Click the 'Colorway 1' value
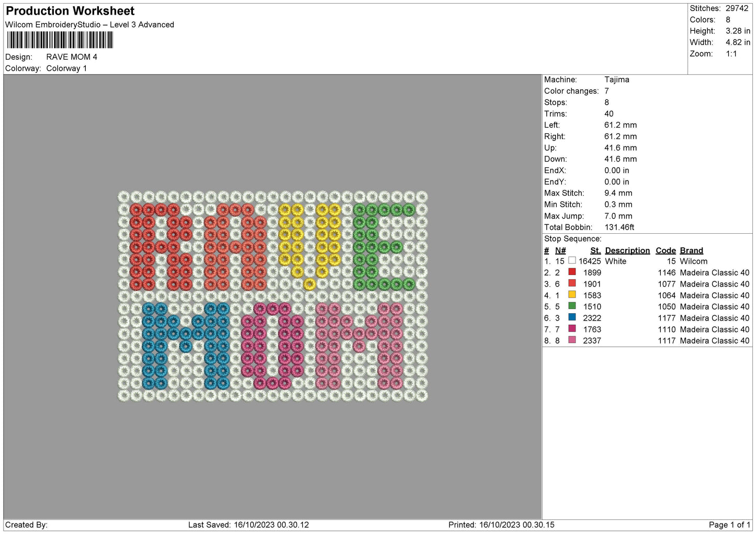756x534 pixels. [x=66, y=69]
